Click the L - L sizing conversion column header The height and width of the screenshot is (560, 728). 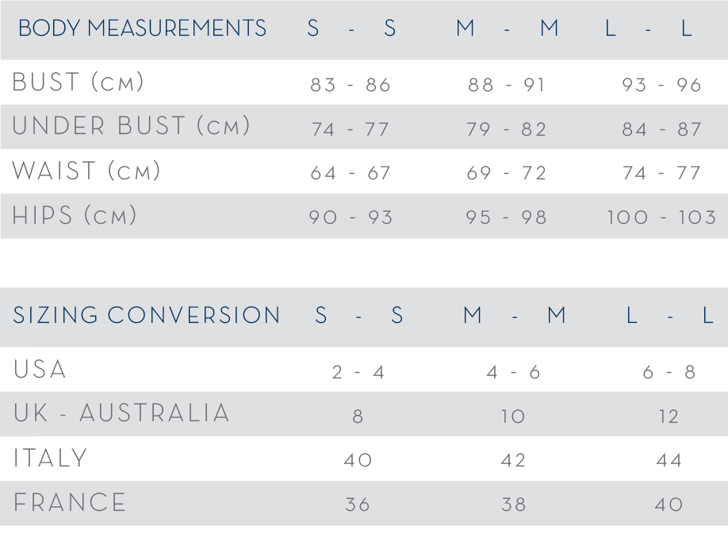[x=670, y=315]
